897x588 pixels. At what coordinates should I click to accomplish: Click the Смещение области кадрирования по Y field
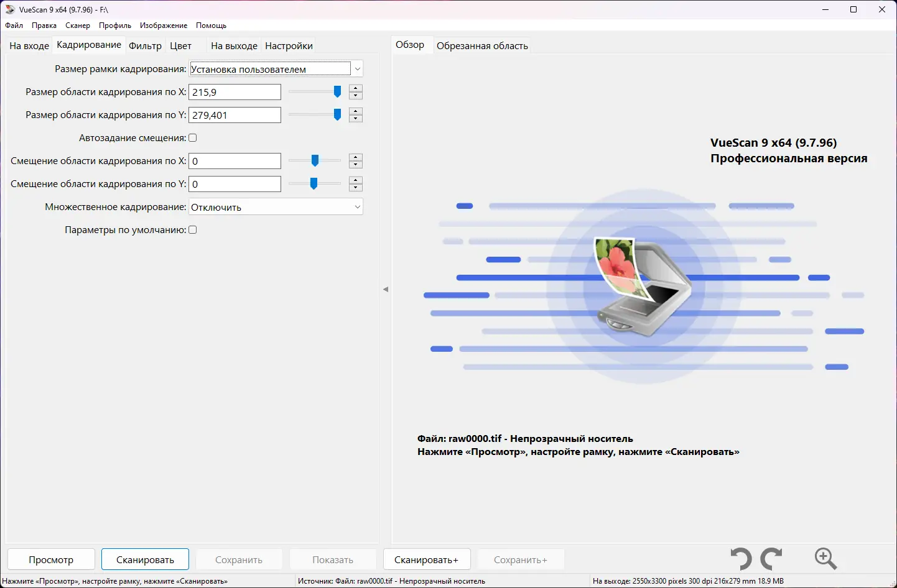click(x=235, y=184)
